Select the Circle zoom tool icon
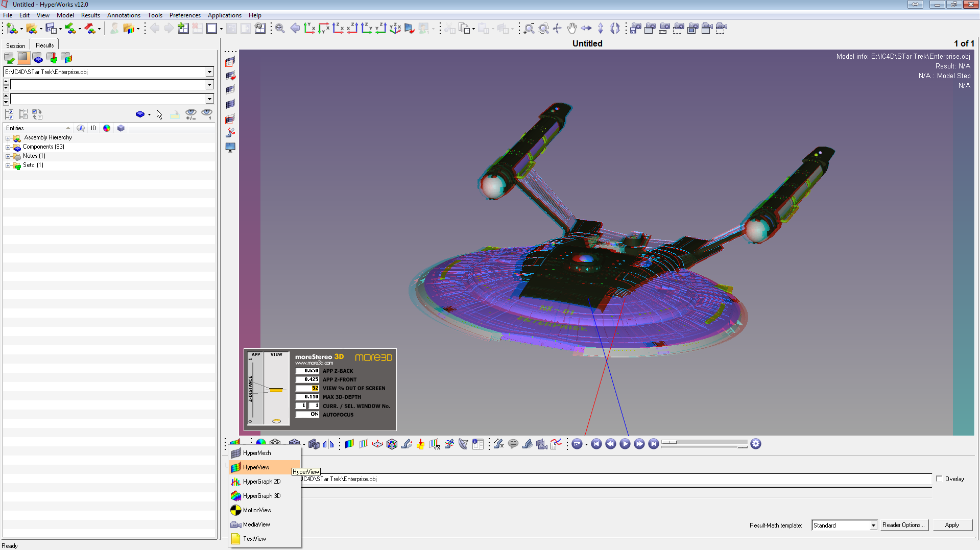Viewport: 980px width, 550px height. (544, 29)
